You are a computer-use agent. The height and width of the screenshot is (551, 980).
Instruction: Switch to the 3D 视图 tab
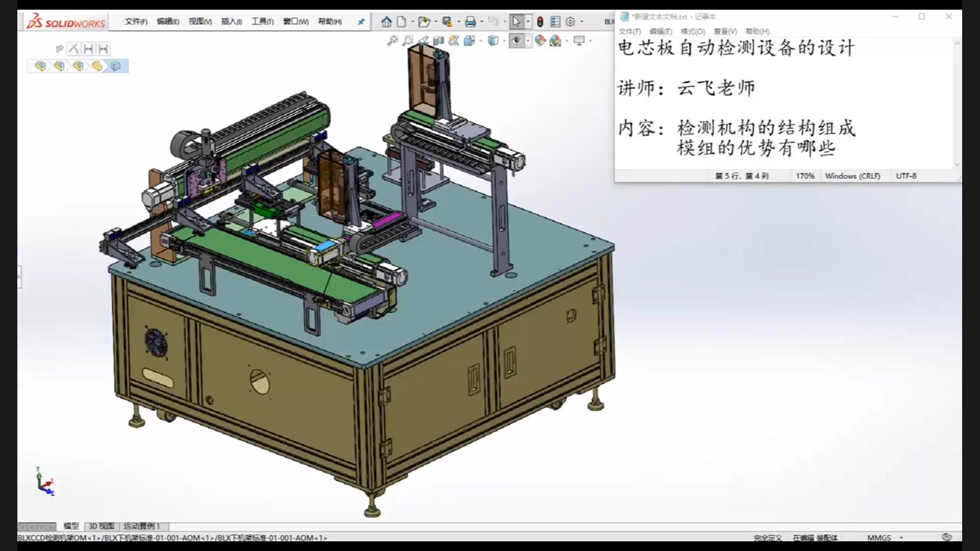tap(101, 526)
